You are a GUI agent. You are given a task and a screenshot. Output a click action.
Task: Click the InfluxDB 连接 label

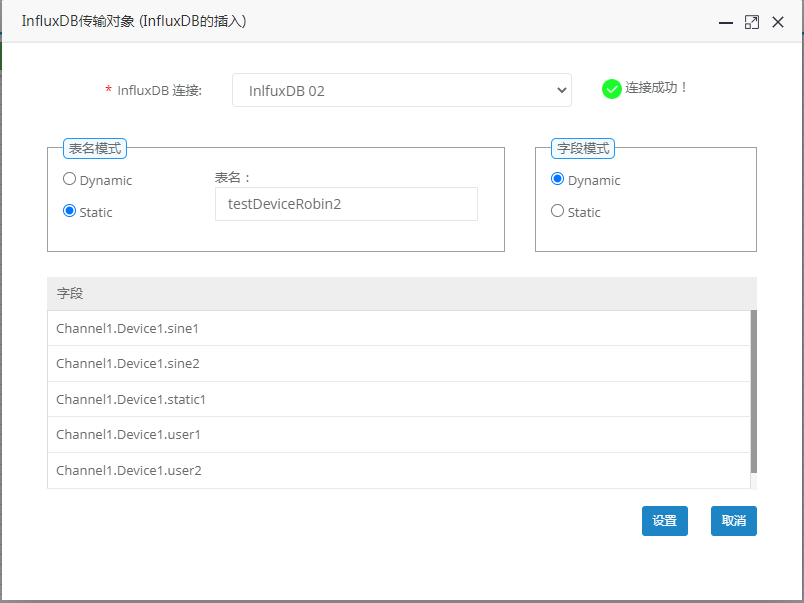[x=159, y=91]
